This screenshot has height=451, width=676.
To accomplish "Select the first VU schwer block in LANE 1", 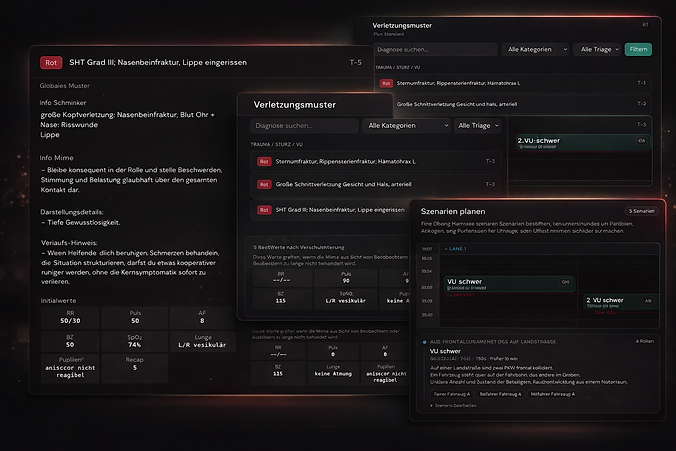I will tap(510, 284).
